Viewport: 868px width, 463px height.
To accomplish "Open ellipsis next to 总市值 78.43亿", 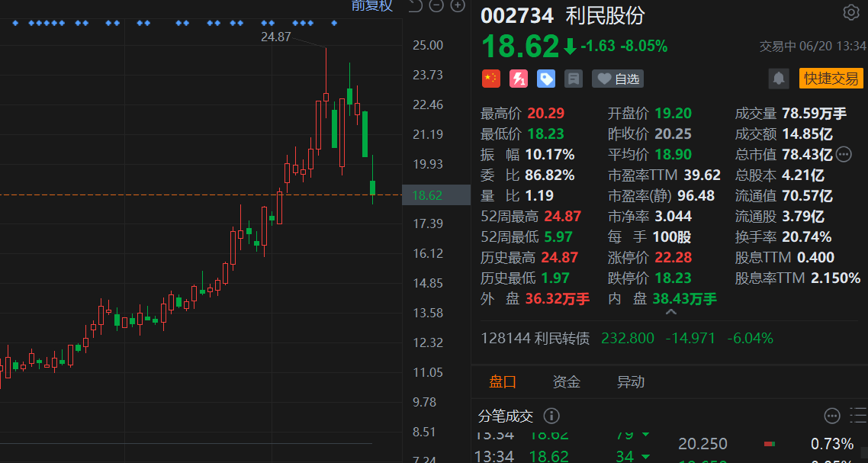I will pos(844,155).
